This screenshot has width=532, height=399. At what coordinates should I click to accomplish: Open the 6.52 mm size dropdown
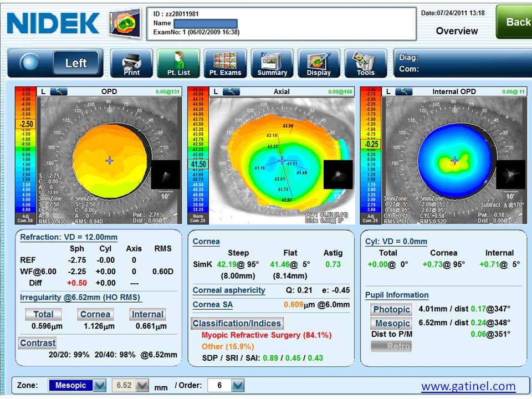(131, 385)
